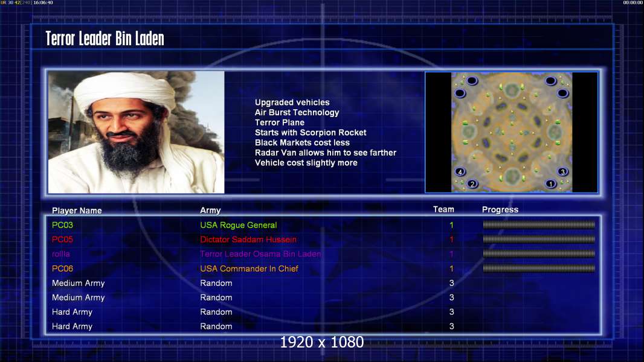Click the 'Terror Plane' ability line
This screenshot has width=644, height=362.
coord(280,122)
